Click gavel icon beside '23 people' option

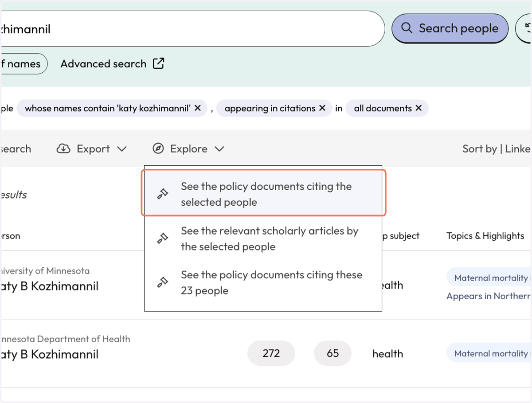(x=162, y=282)
